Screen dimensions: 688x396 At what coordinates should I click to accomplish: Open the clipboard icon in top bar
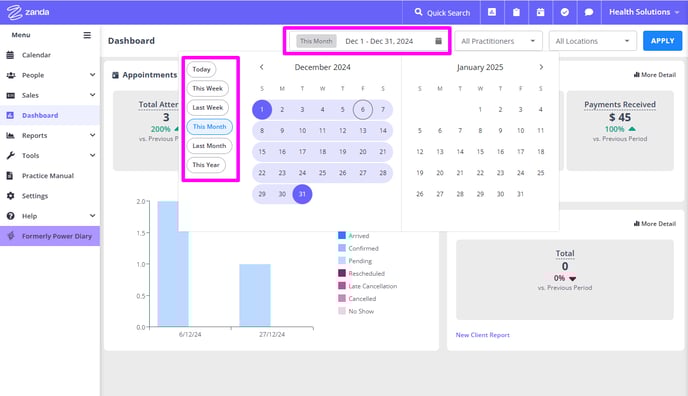(x=516, y=12)
